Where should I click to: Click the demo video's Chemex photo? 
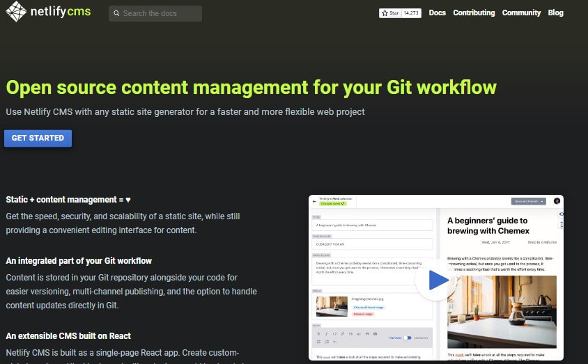pos(502,312)
